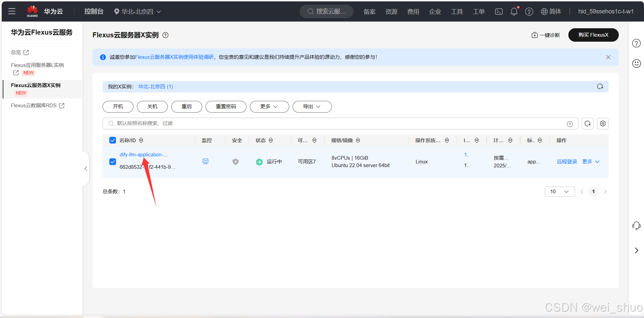Screen dimensions: 644x318
Task: Expand right side panel arrow
Action: pos(636,250)
